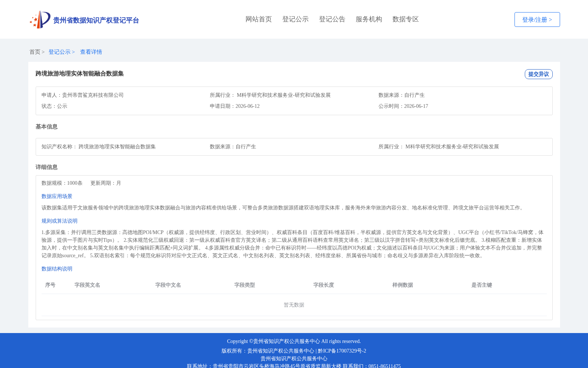
Task: Click the 更新周期：月 value
Action: tap(106, 183)
